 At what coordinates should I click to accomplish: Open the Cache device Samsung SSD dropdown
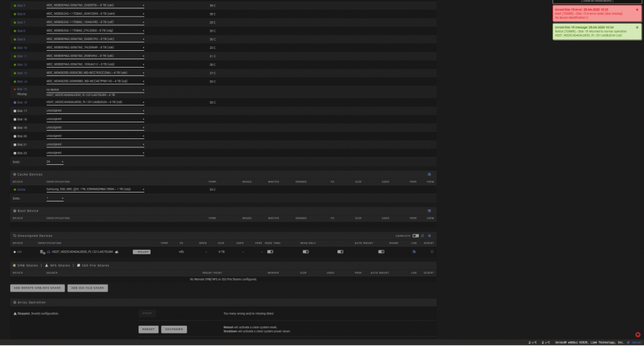(95, 190)
